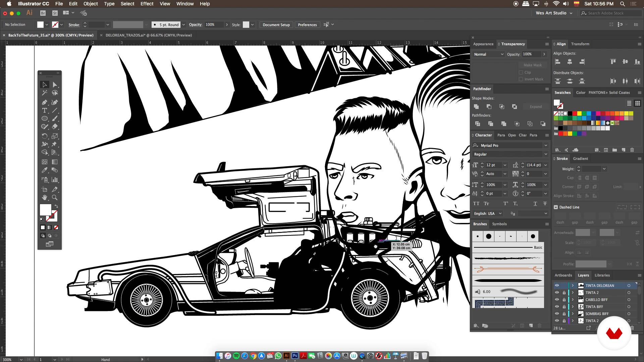Open the Effect menu

(x=147, y=4)
